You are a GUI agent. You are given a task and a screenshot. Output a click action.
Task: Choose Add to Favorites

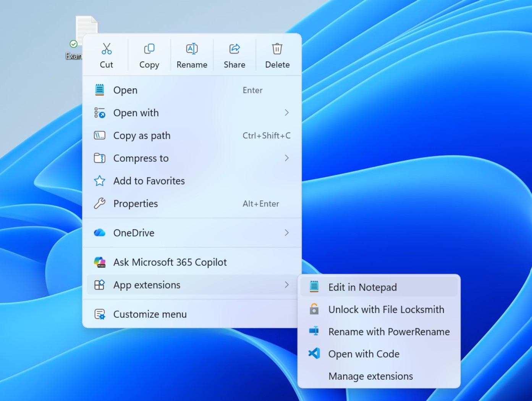(192, 181)
